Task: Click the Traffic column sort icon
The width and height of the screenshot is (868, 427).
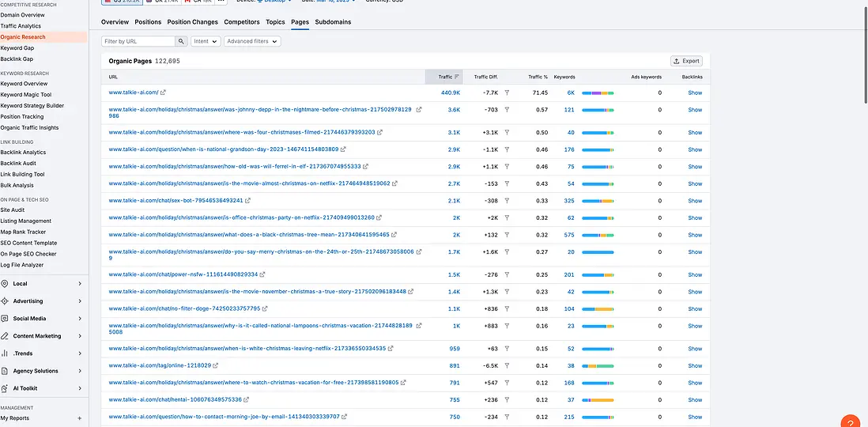Action: pos(457,77)
